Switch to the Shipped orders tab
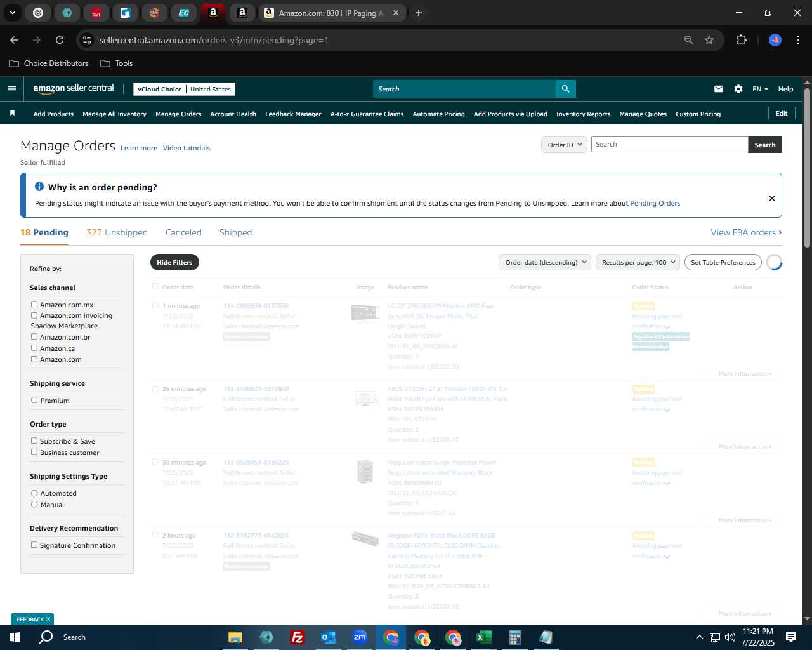 click(x=235, y=232)
